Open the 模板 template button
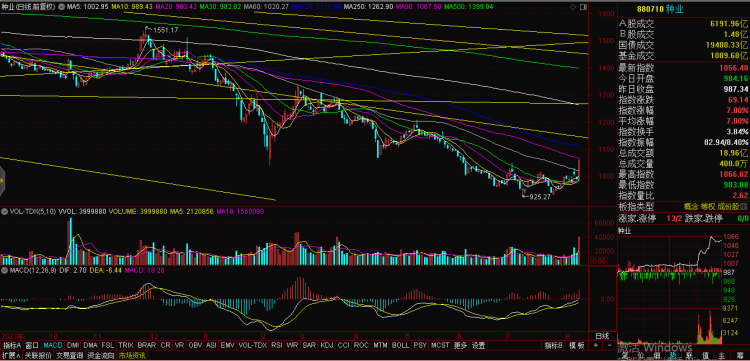 pos(577,345)
